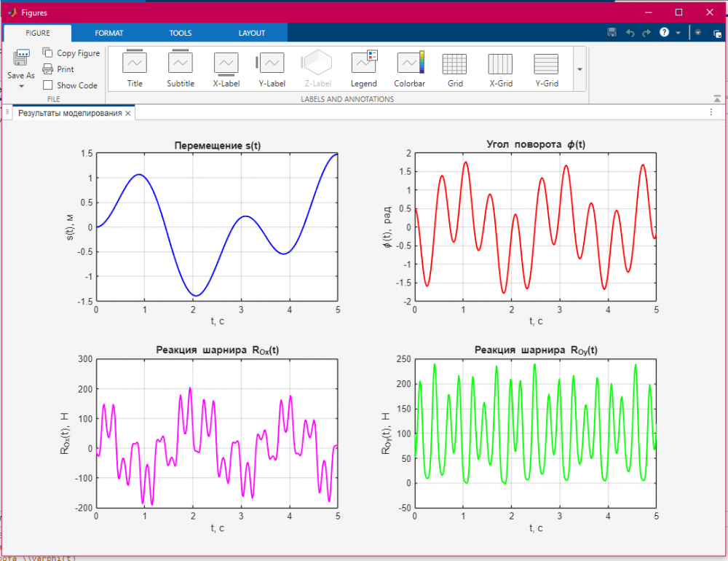Collapse the toolstrip ribbon
This screenshot has height=561, width=728.
pyautogui.click(x=717, y=98)
